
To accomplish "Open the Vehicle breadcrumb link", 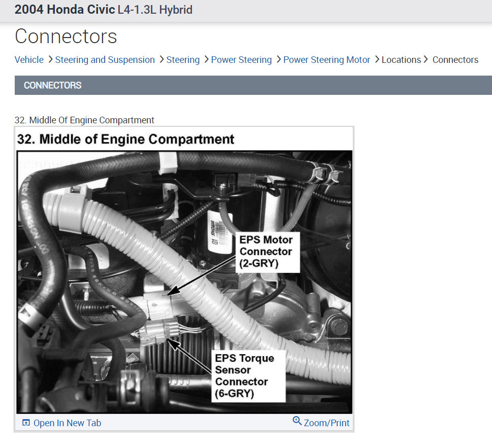I will 29,59.
